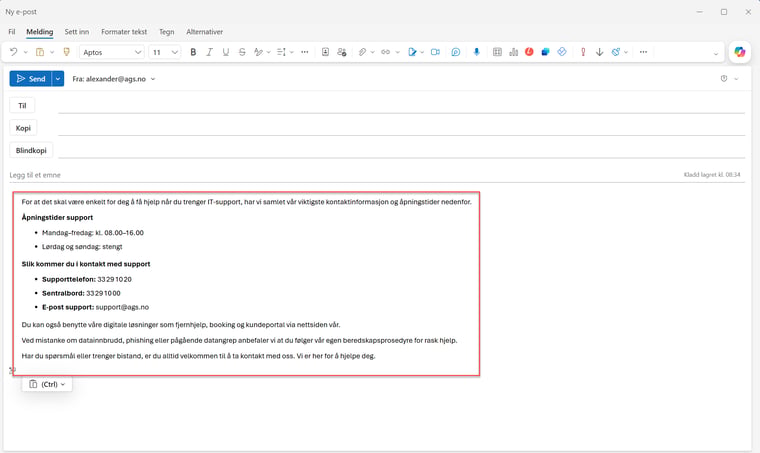
Task: Click the 'Supporttelefon: 33291020' line
Action: pyautogui.click(x=87, y=279)
